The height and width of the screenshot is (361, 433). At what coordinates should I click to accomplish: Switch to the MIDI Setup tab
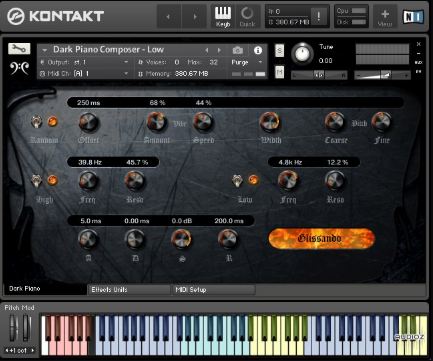(213, 290)
